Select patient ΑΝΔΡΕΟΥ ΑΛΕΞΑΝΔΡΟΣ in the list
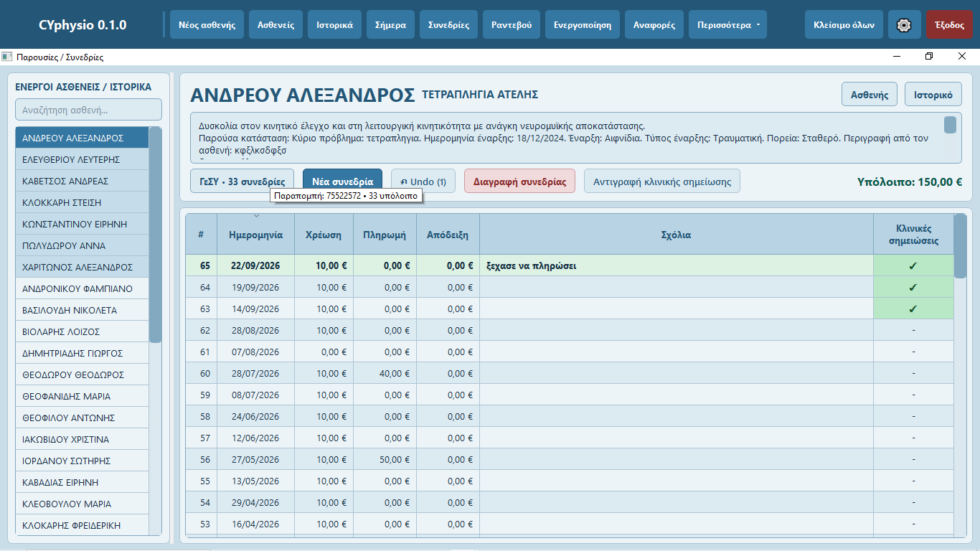Viewport: 980px width, 551px height. (x=82, y=138)
